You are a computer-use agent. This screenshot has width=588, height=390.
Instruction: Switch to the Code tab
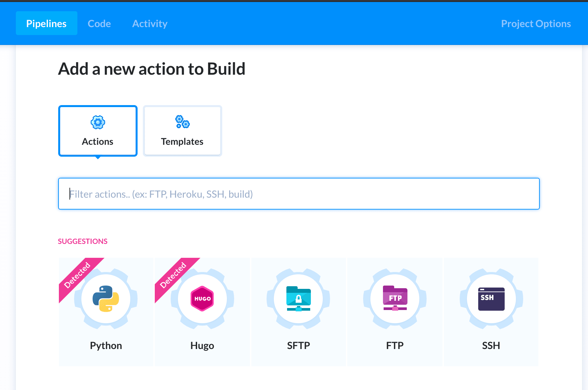point(99,23)
